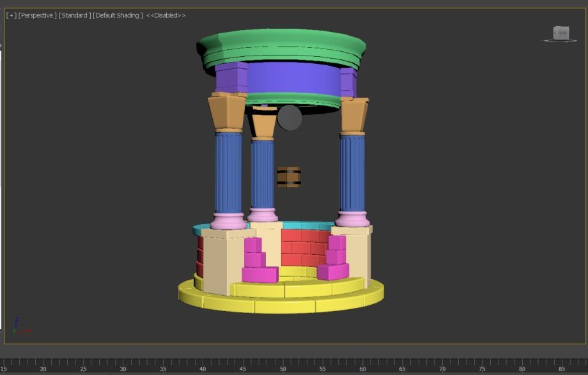The width and height of the screenshot is (588, 375).
Task: Jump to frame 85 on the timeline
Action: point(561,369)
